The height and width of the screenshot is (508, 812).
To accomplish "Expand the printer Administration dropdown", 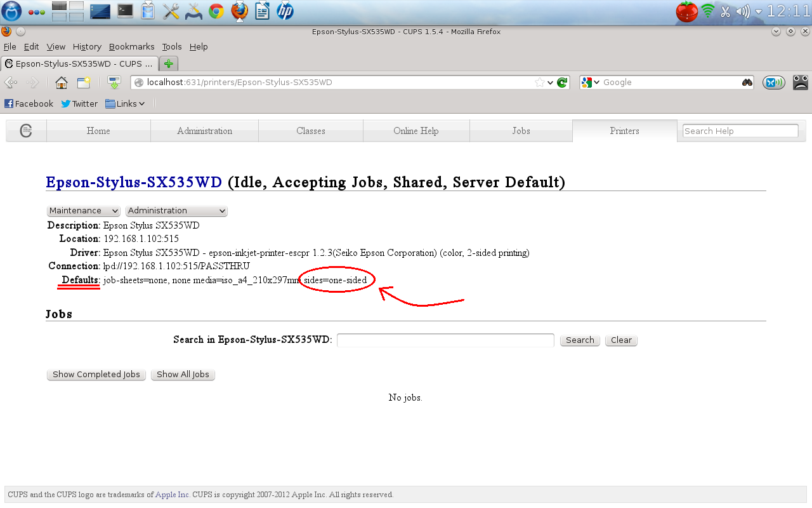I will (176, 211).
